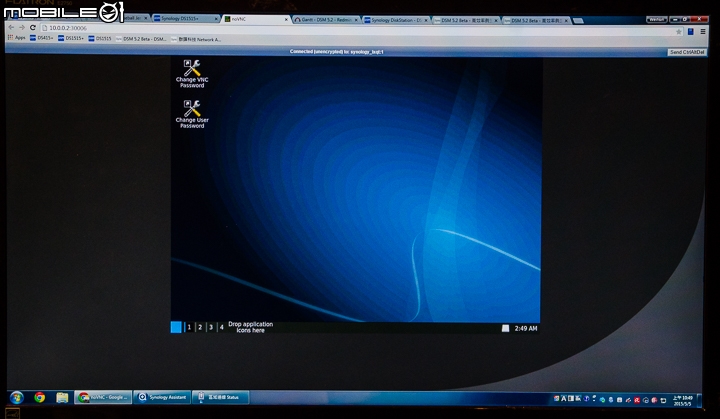
Task: Click the address bar showing 10.0.0.2:30006
Action: [358, 29]
